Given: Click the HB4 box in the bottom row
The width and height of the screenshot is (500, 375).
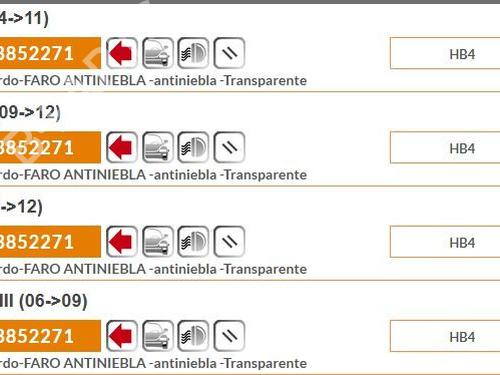Looking at the screenshot, I should (x=445, y=336).
